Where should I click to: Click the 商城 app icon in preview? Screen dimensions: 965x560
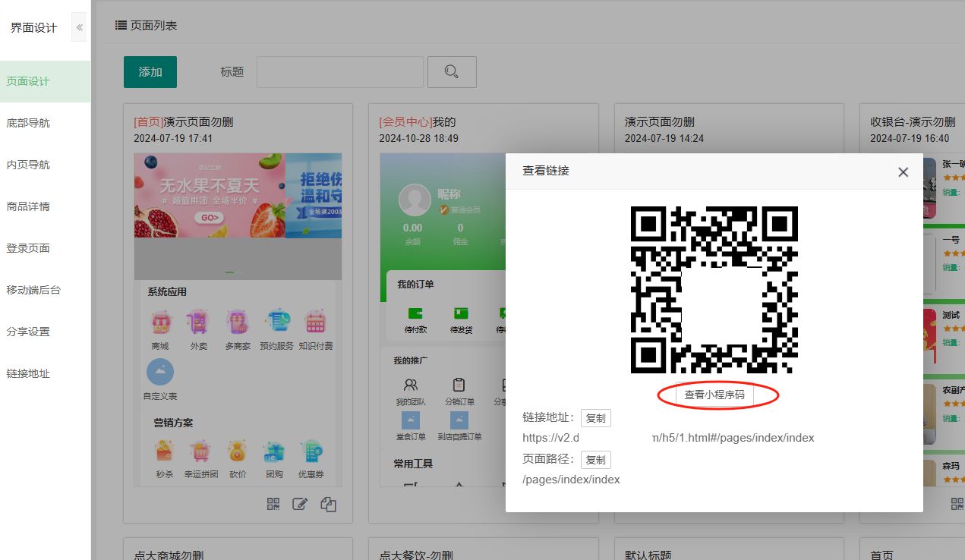tap(160, 323)
